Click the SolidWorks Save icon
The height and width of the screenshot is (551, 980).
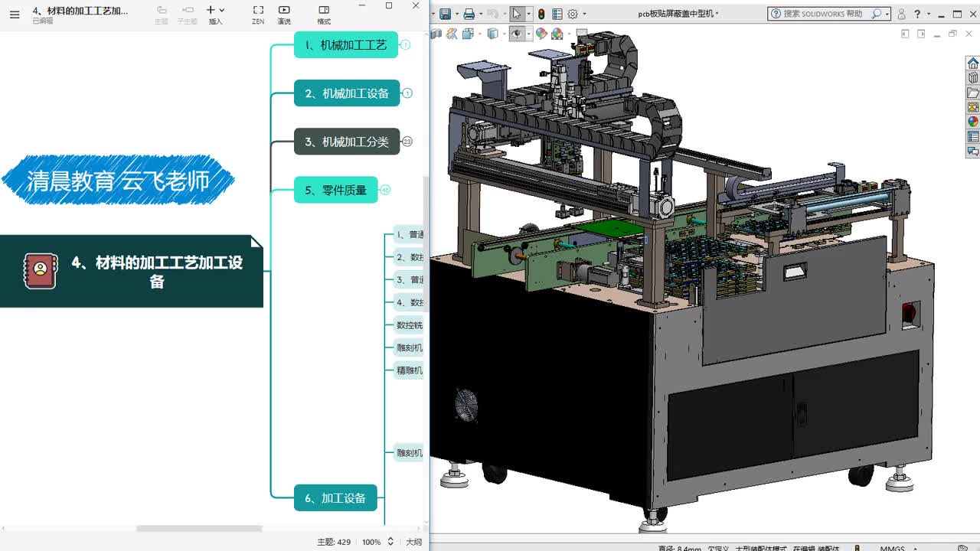[445, 14]
